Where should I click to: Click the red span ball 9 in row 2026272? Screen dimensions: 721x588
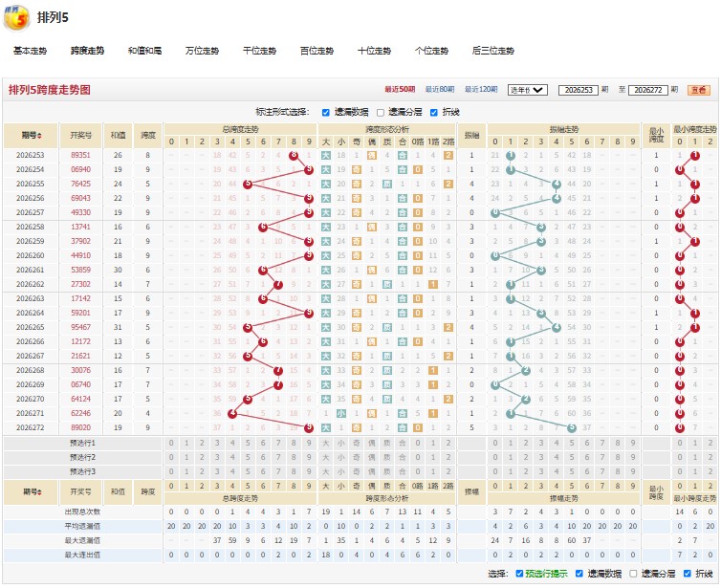(309, 427)
